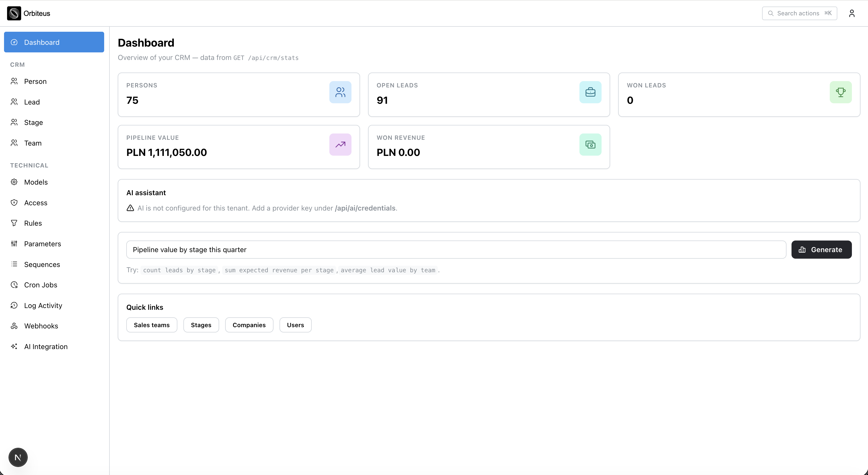The width and height of the screenshot is (868, 475).
Task: Click the 'count leads by stage' suggestion
Action: (x=179, y=270)
